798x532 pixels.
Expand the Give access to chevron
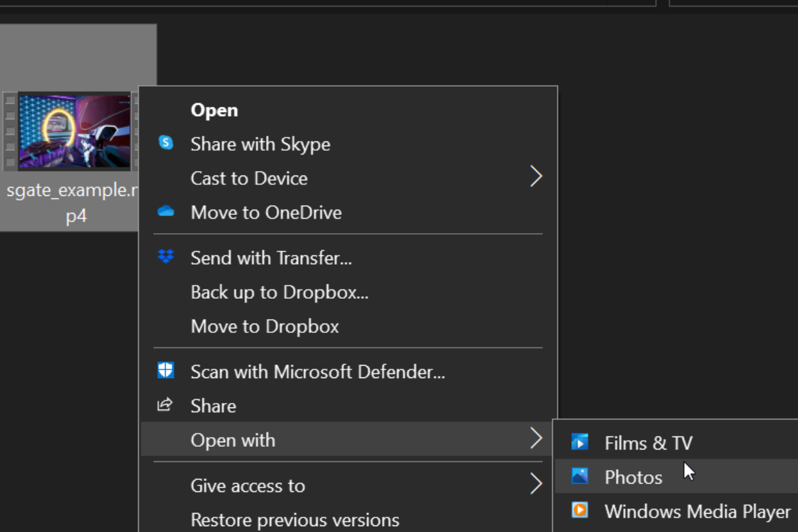coord(536,484)
